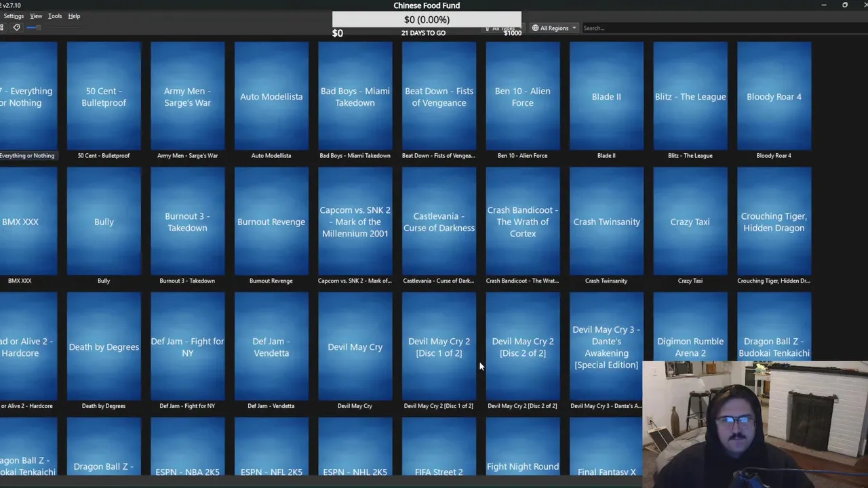868x488 pixels.
Task: Select the Auto Modellista game cover
Action: [271, 96]
